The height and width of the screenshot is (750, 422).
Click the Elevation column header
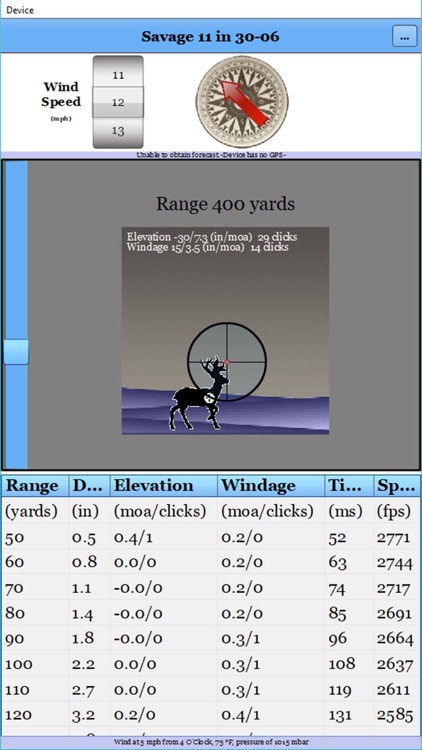tap(164, 486)
